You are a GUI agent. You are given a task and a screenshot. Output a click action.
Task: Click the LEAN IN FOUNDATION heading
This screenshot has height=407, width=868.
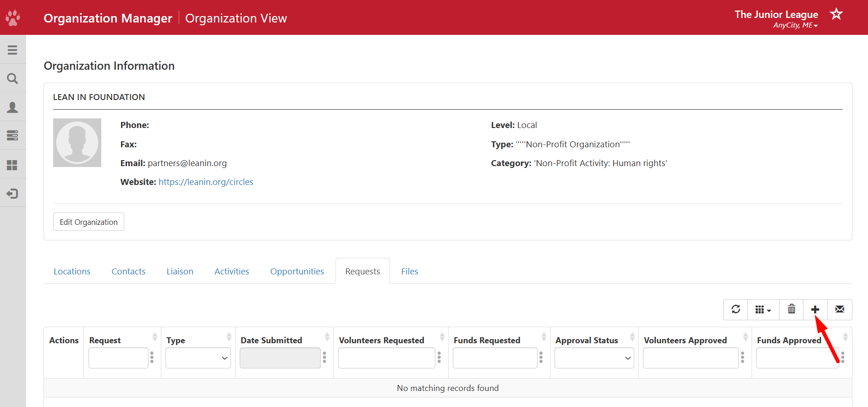coord(99,97)
